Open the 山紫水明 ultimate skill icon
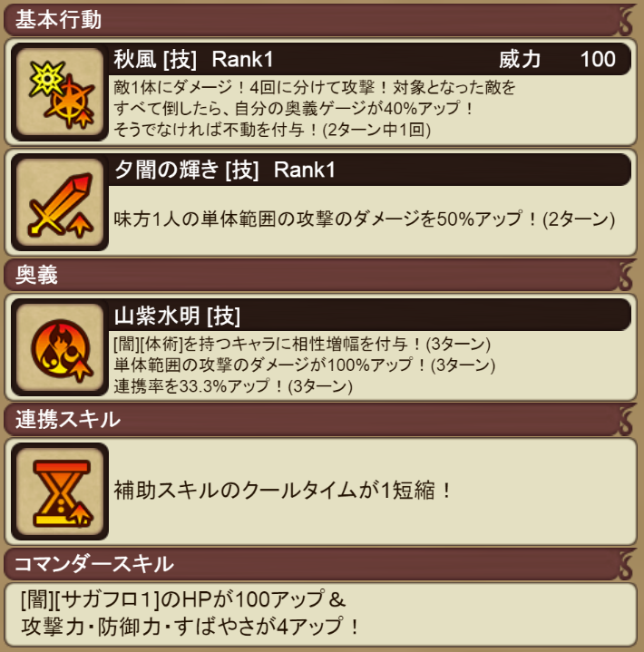644x652 pixels. [x=60, y=347]
